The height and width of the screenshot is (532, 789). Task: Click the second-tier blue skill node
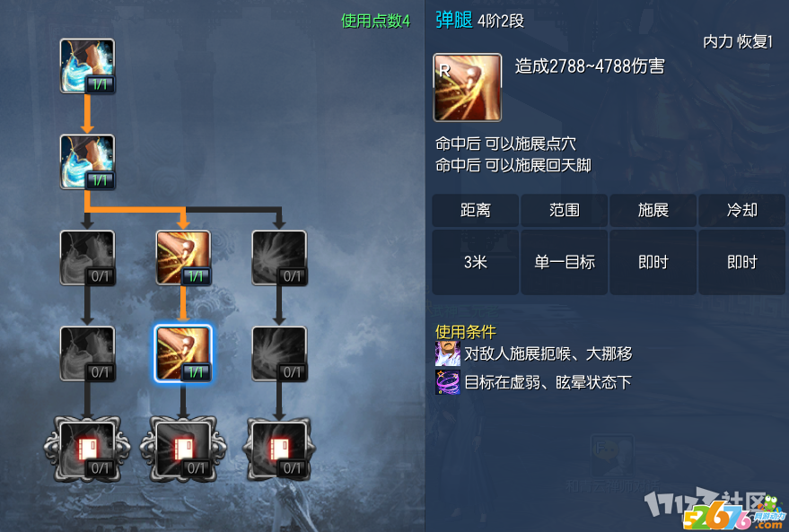pyautogui.click(x=87, y=161)
